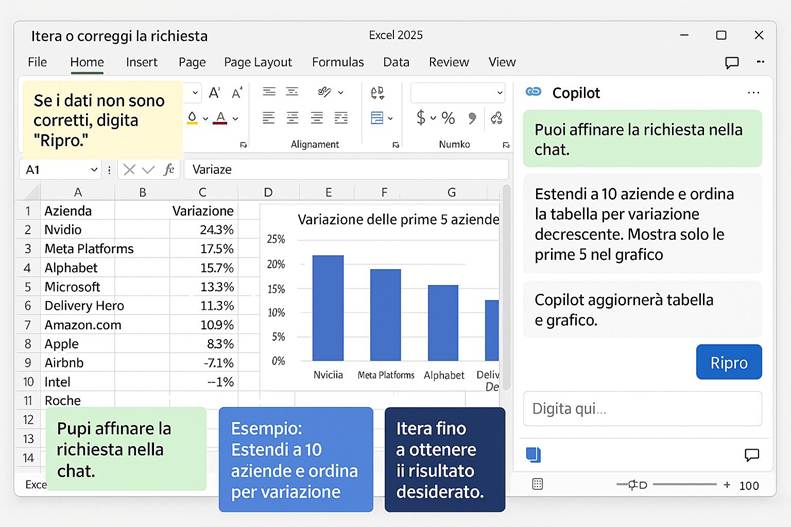Click the fill color bucket icon
791x527 pixels.
[194, 118]
